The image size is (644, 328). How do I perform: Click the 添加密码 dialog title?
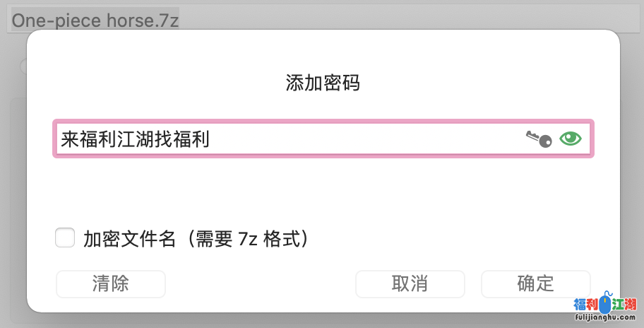[x=322, y=83]
